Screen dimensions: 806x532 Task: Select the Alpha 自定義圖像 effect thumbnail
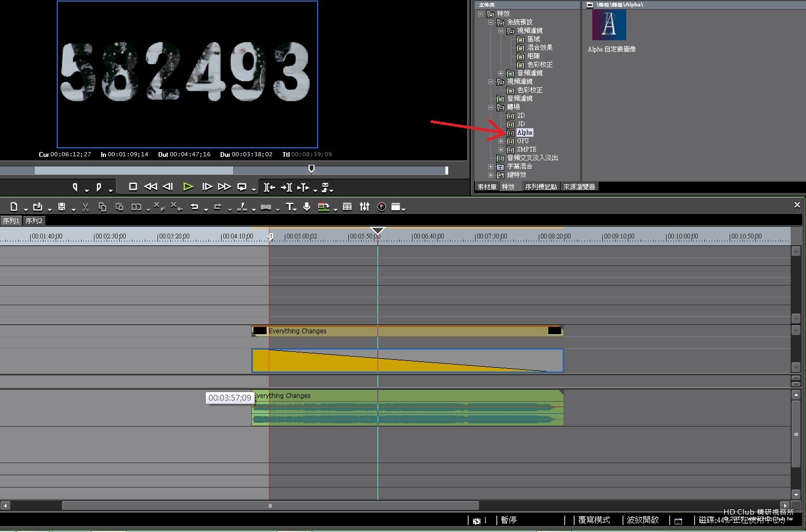(609, 25)
